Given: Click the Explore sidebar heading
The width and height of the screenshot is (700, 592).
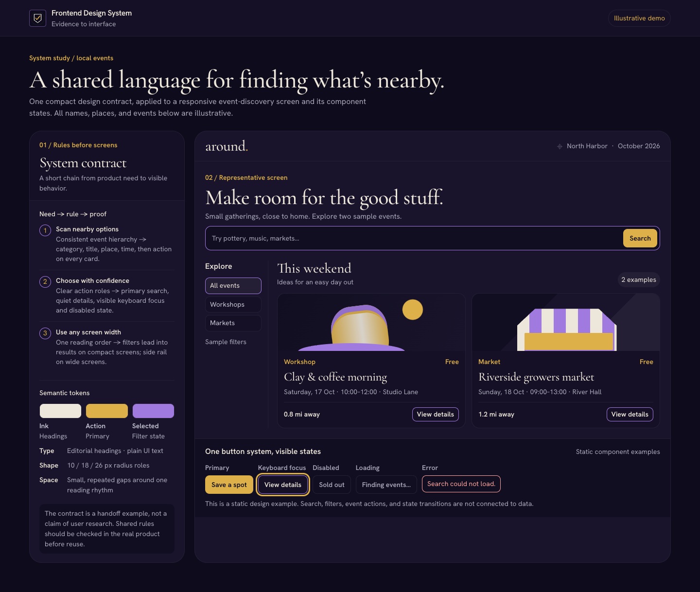Looking at the screenshot, I should (x=219, y=266).
